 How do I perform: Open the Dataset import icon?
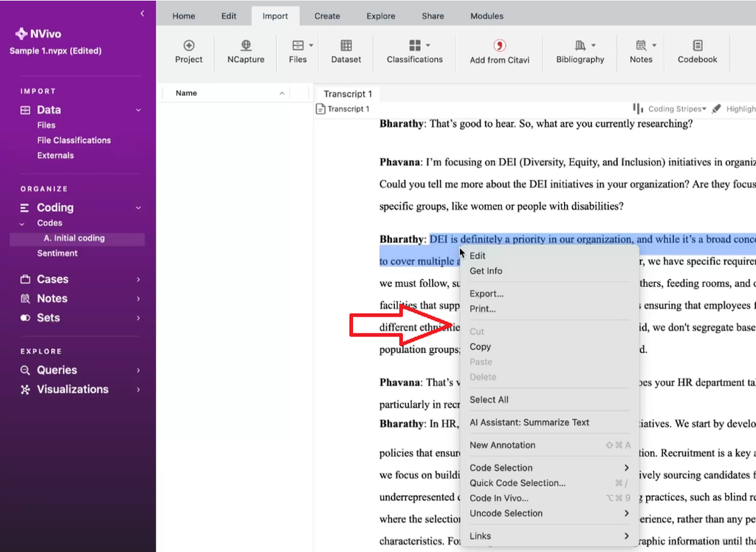point(346,45)
